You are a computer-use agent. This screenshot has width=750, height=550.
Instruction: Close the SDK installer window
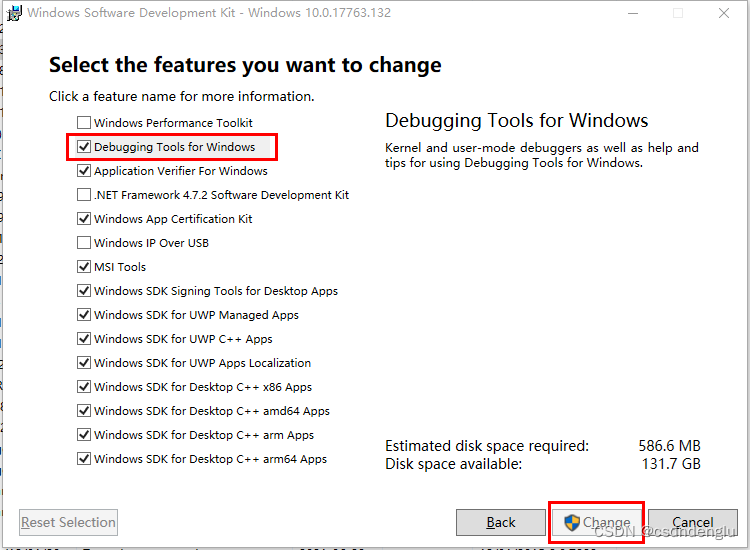pyautogui.click(x=724, y=13)
